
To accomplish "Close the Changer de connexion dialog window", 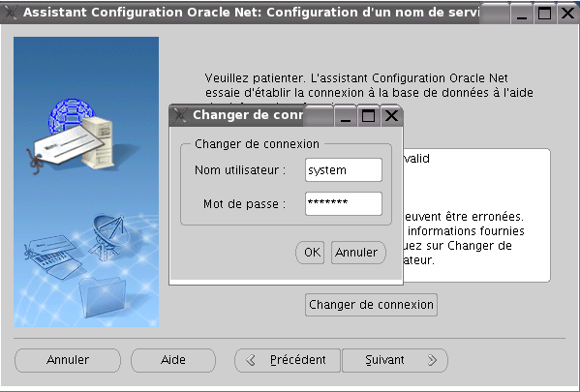I will coord(391,116).
